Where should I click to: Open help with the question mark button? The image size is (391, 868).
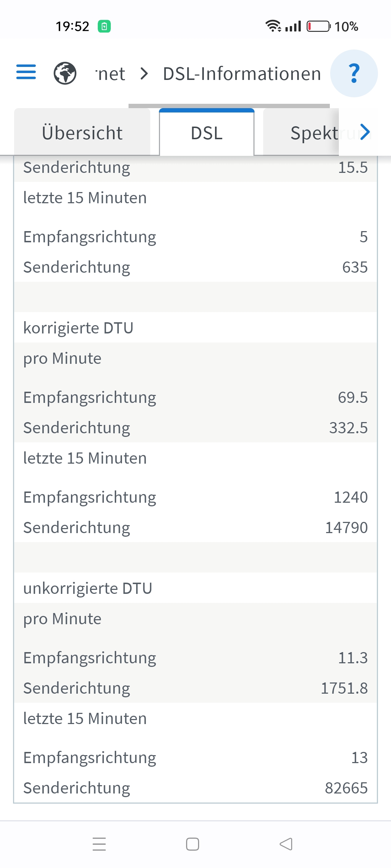click(354, 73)
